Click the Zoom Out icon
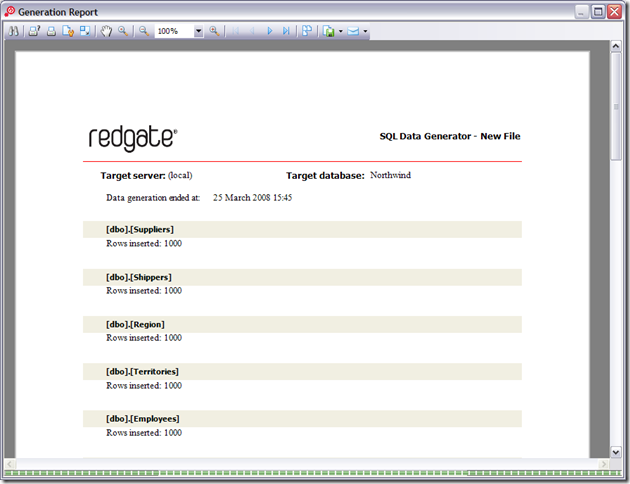Viewport: 630px width, 484px height. point(144,31)
